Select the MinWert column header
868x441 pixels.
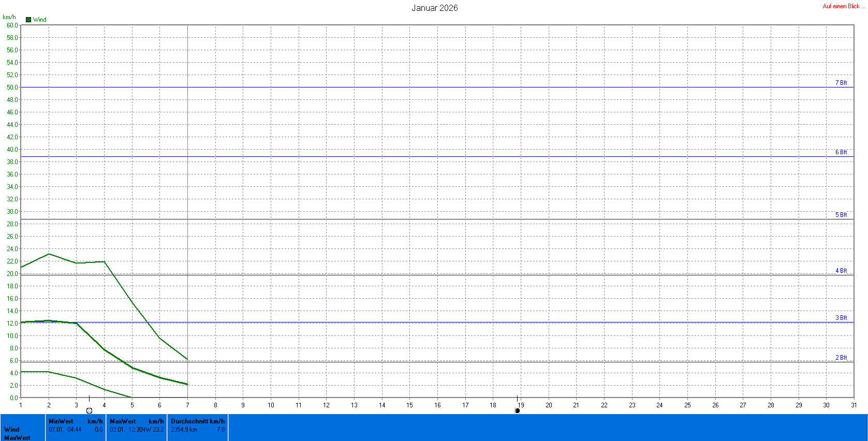click(x=61, y=421)
